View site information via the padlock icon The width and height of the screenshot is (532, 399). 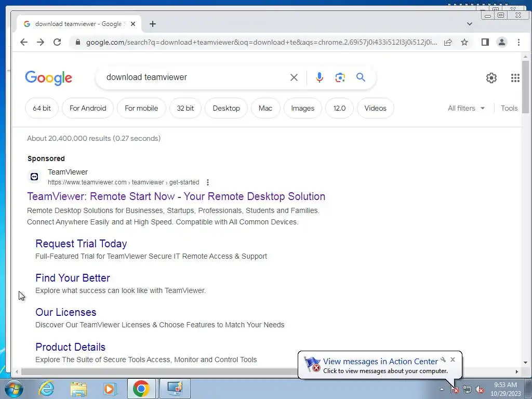tap(78, 42)
